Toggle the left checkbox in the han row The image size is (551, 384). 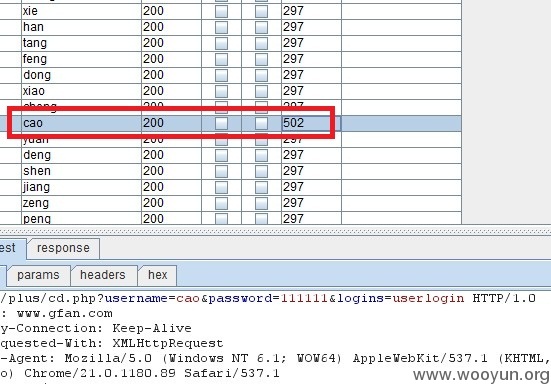221,27
